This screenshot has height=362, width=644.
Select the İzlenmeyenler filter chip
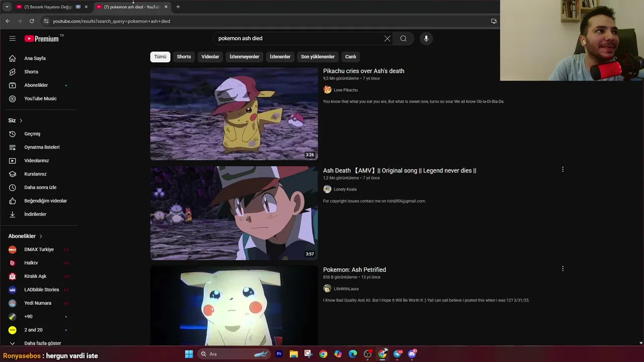[x=245, y=57]
